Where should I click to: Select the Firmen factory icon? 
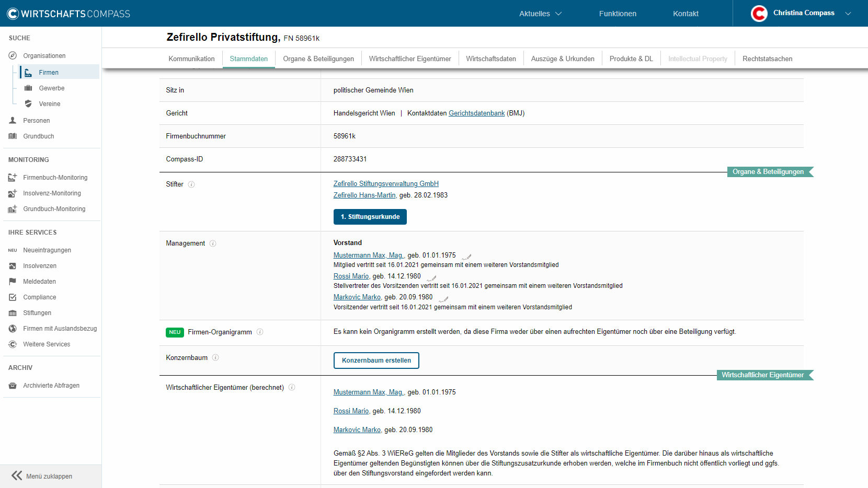tap(28, 73)
